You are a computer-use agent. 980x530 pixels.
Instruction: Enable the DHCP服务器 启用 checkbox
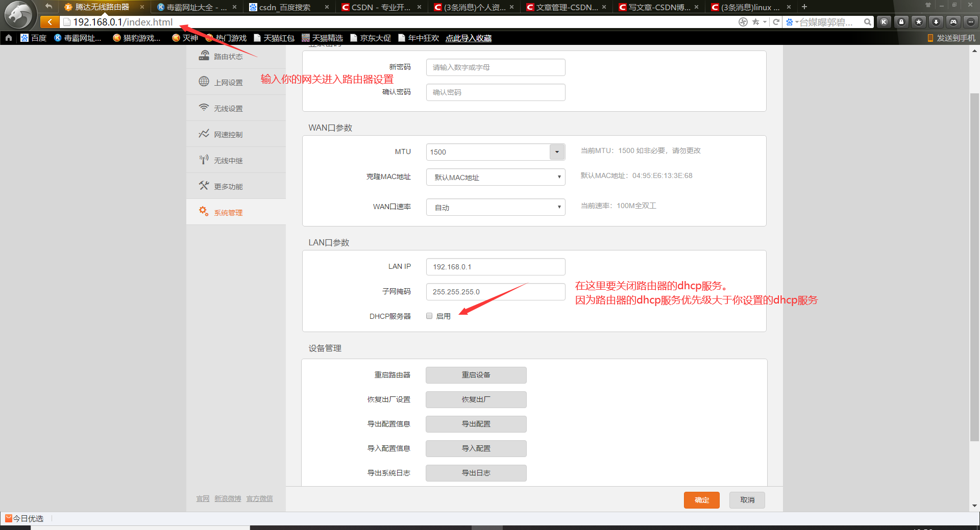[429, 316]
